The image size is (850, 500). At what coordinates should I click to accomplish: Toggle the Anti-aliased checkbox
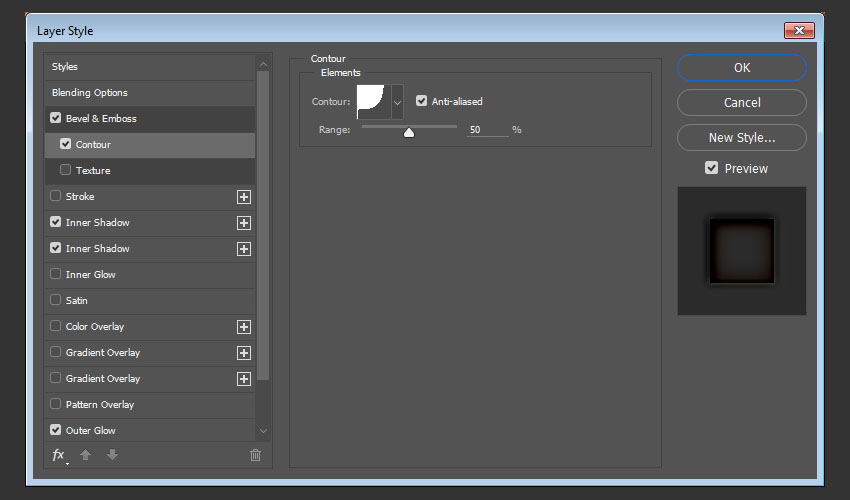pos(421,101)
